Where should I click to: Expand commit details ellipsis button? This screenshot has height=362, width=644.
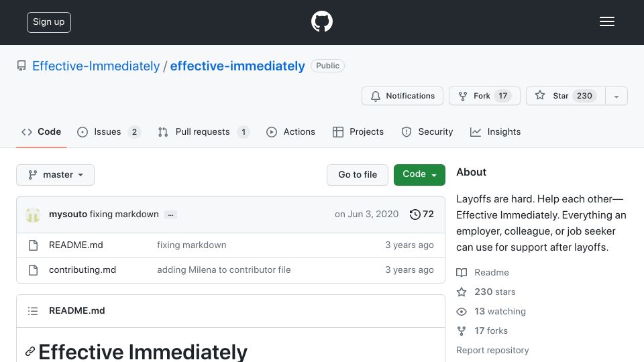pos(170,215)
